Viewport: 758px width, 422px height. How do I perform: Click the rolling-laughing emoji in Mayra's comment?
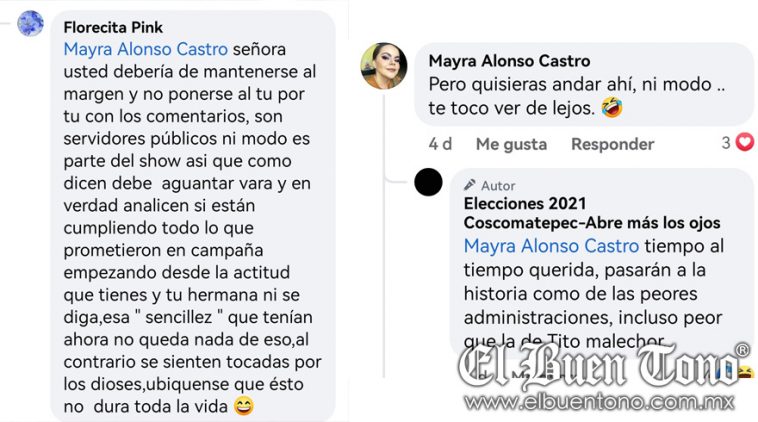[x=612, y=108]
